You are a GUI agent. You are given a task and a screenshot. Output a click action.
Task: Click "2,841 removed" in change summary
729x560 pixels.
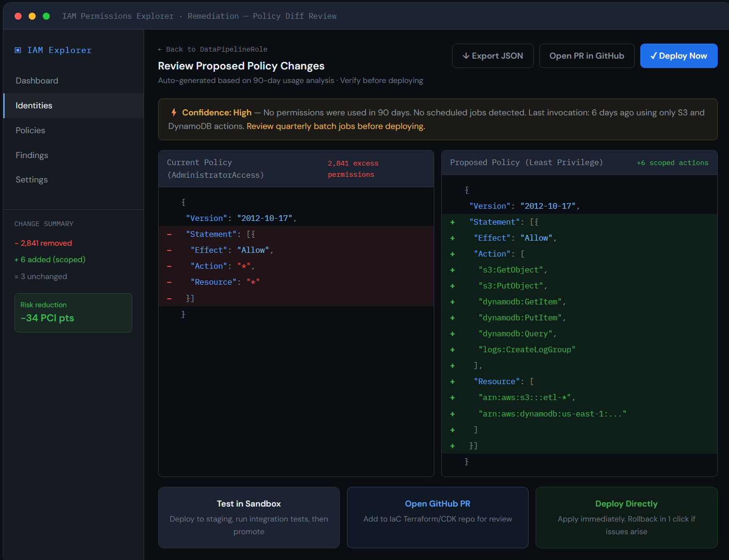click(x=43, y=243)
